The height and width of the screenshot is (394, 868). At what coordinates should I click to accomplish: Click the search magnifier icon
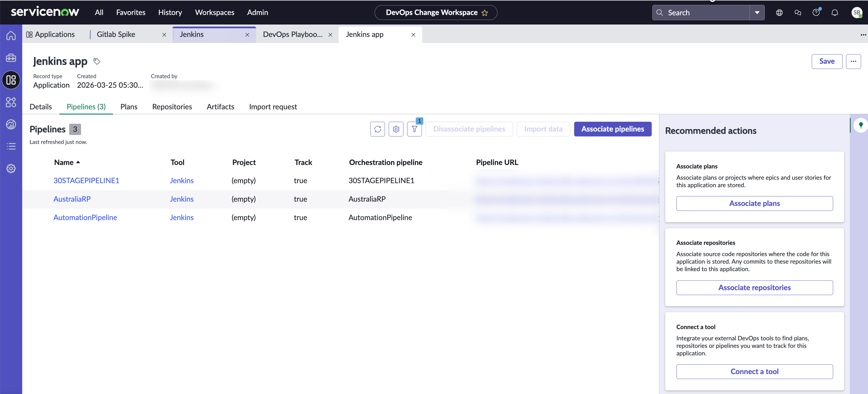coord(660,13)
